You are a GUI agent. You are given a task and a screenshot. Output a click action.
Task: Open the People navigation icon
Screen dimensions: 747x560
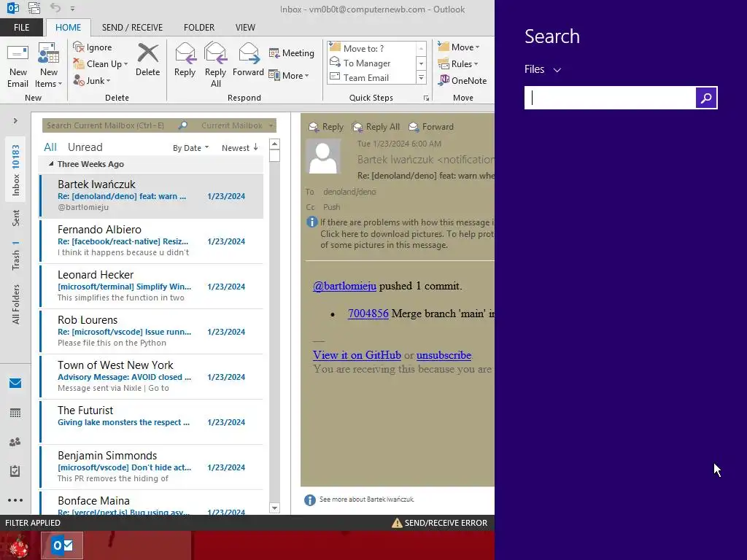tap(15, 442)
